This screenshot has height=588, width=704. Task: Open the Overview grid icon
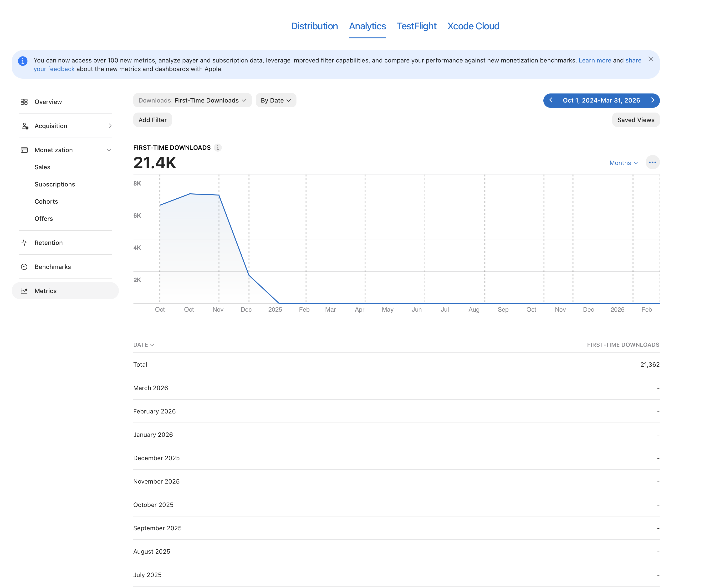(24, 102)
